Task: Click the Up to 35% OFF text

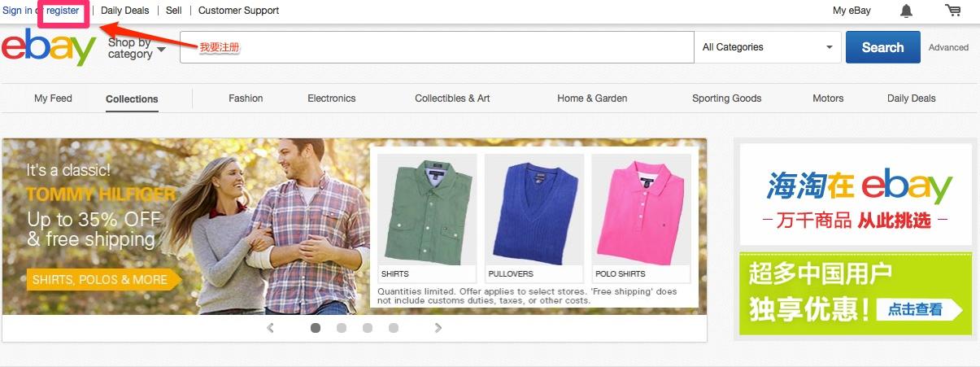Action: [x=94, y=220]
